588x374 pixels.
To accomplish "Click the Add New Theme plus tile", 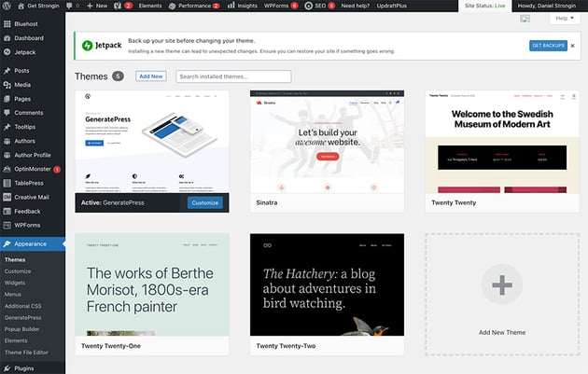I will [502, 295].
